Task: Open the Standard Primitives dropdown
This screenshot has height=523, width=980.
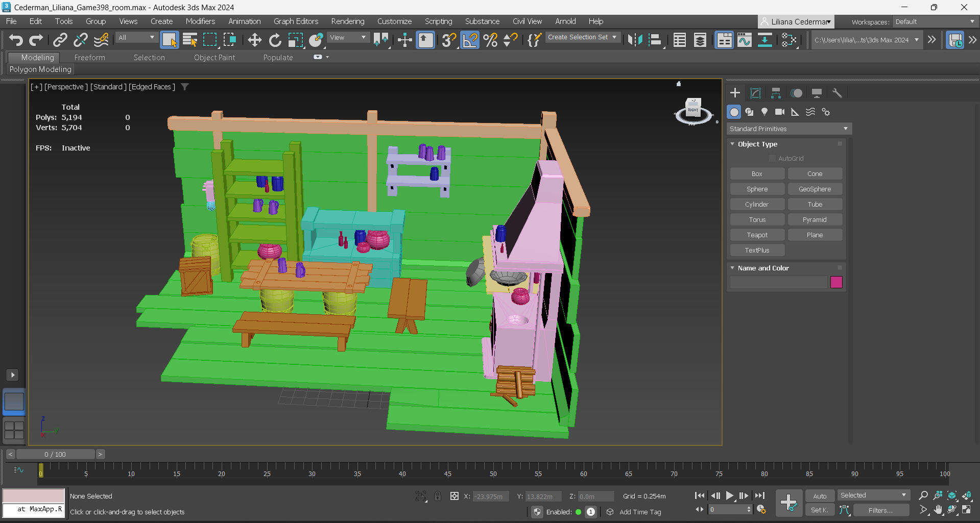Action: tap(789, 129)
